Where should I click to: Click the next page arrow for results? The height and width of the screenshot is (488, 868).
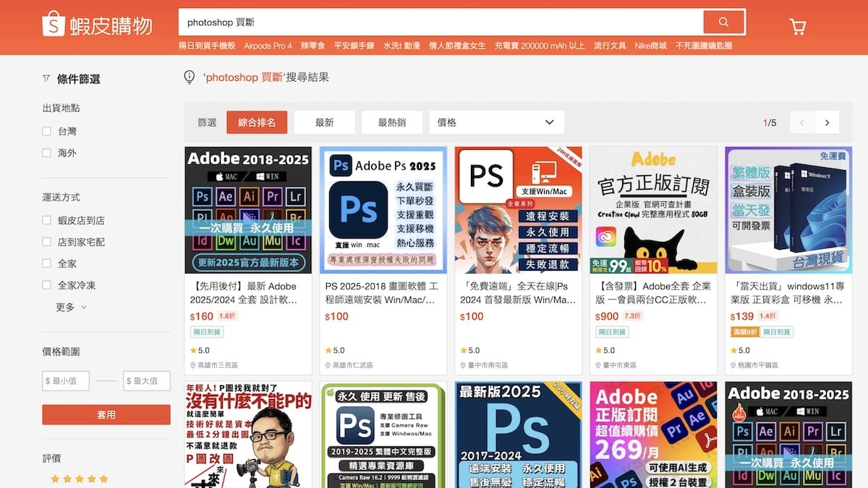tap(827, 122)
